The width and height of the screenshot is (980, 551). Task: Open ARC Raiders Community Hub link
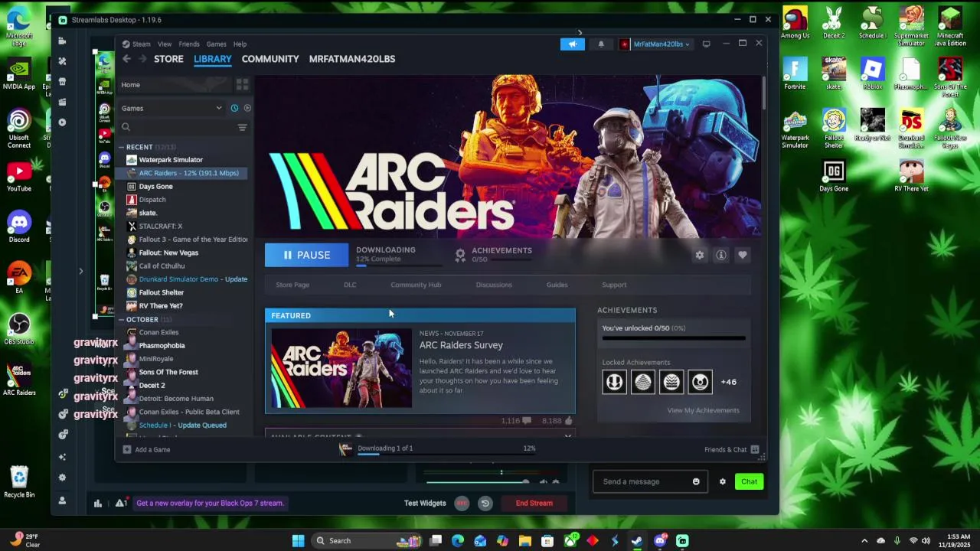416,285
